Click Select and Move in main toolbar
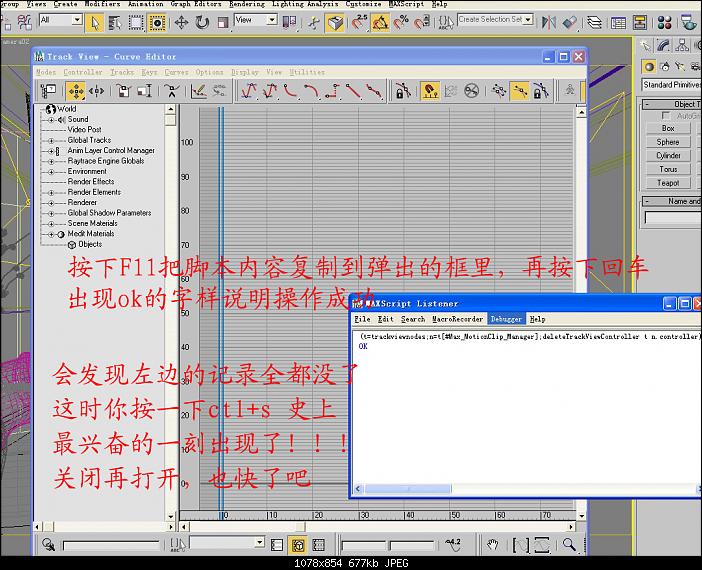Image resolution: width=702 pixels, height=570 pixels. 181,22
